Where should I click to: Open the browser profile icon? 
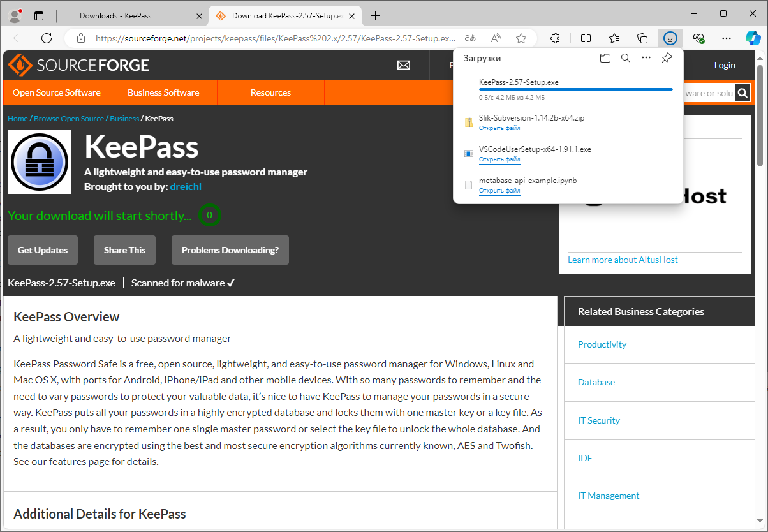(x=14, y=15)
